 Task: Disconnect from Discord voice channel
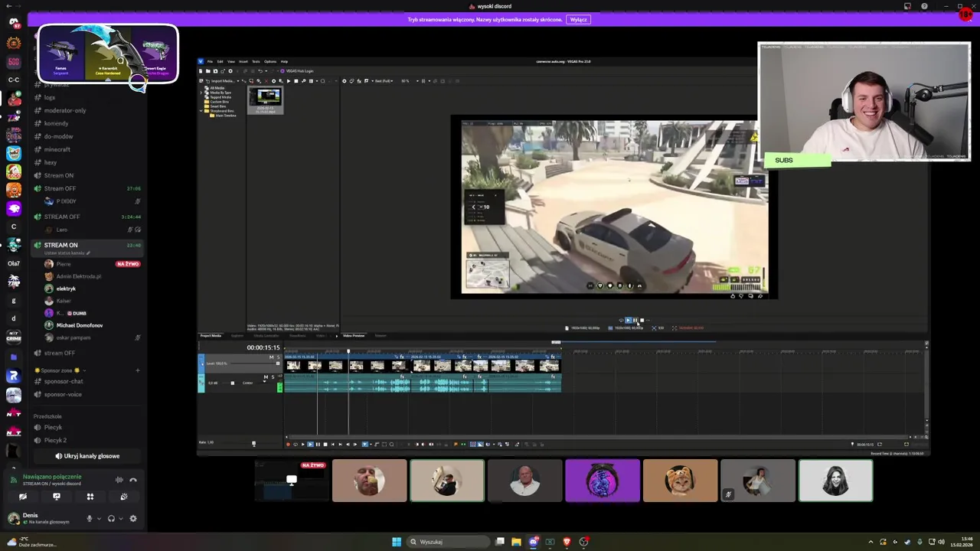133,480
